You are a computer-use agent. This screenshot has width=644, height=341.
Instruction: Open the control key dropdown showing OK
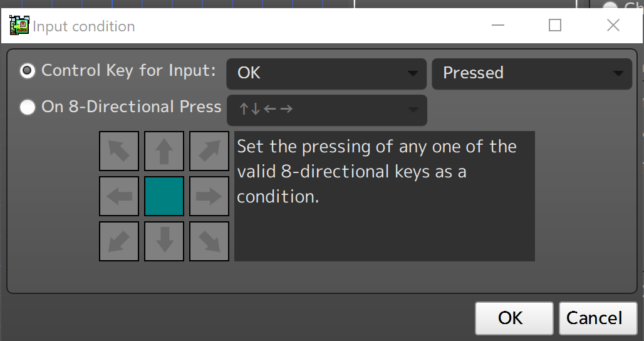[326, 73]
